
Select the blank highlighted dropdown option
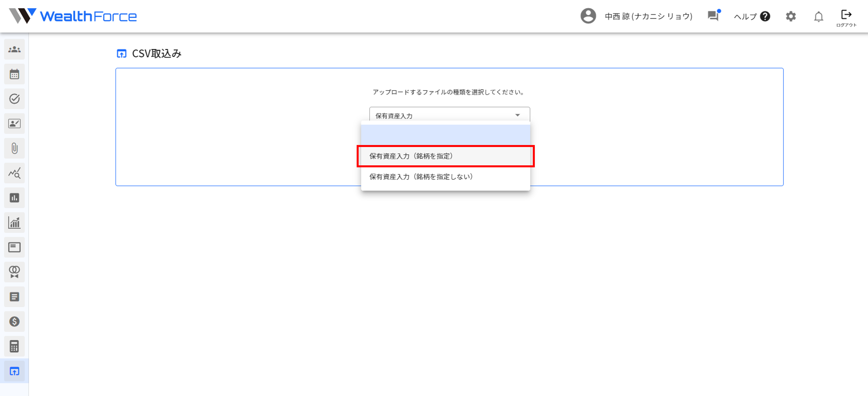click(x=445, y=135)
